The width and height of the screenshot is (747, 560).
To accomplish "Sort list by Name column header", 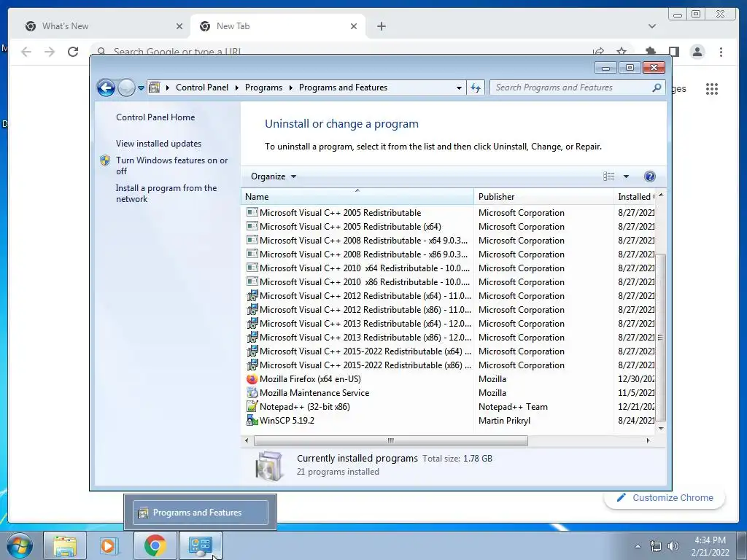I will [x=357, y=197].
